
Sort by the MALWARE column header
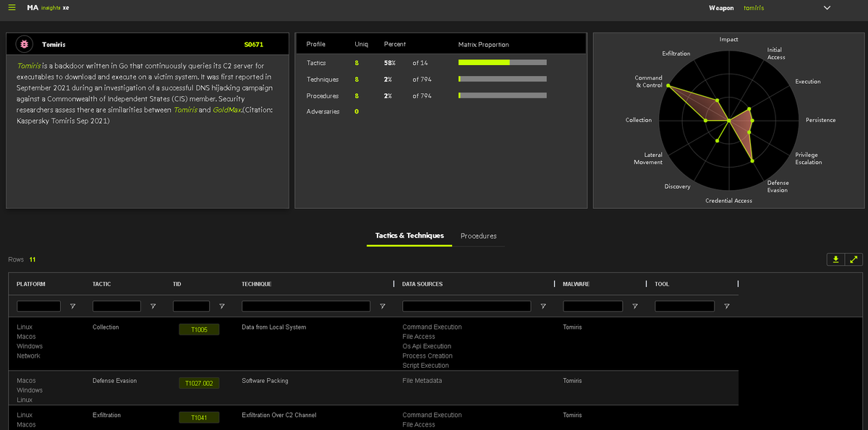click(x=576, y=284)
